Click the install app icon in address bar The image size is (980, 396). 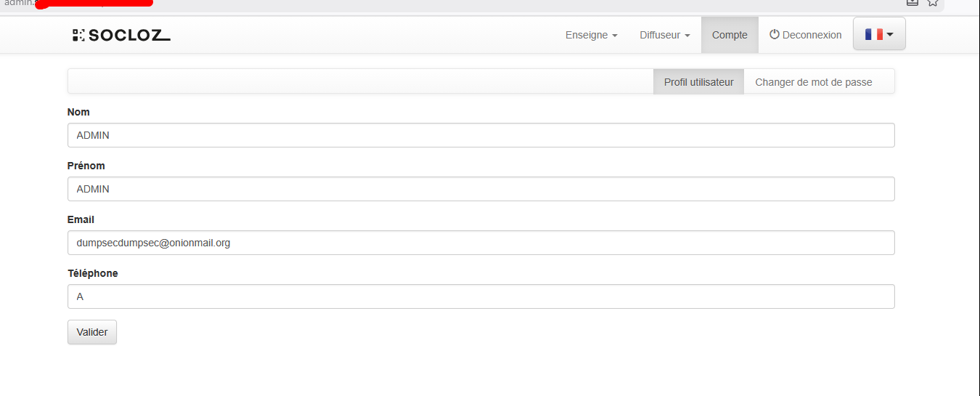pos(912,2)
